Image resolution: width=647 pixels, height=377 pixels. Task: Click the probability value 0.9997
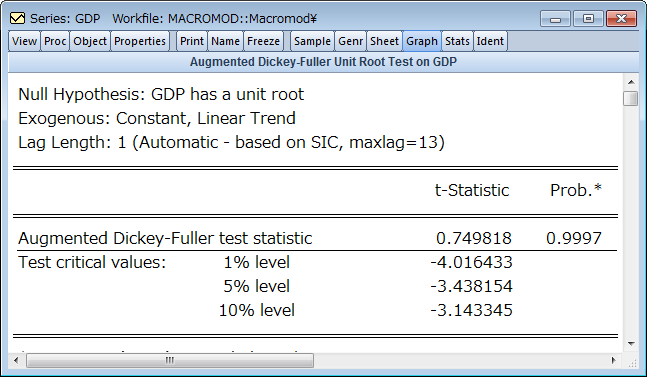[574, 238]
